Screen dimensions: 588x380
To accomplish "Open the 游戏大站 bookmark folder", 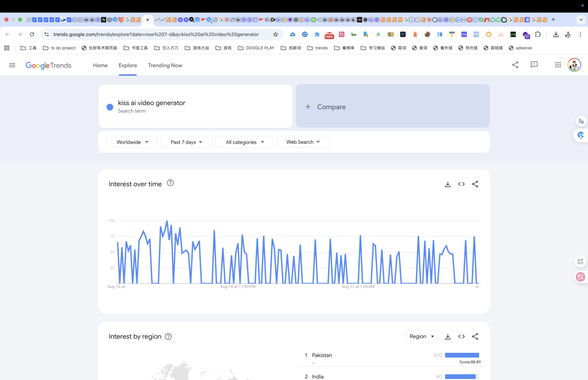I will [x=197, y=48].
